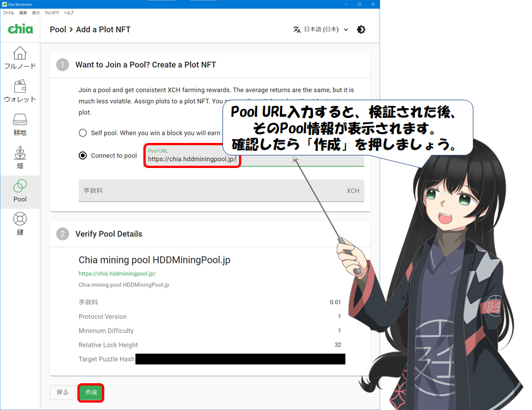Click 'Add a Plot NFT' breadcrumb text

pyautogui.click(x=103, y=30)
